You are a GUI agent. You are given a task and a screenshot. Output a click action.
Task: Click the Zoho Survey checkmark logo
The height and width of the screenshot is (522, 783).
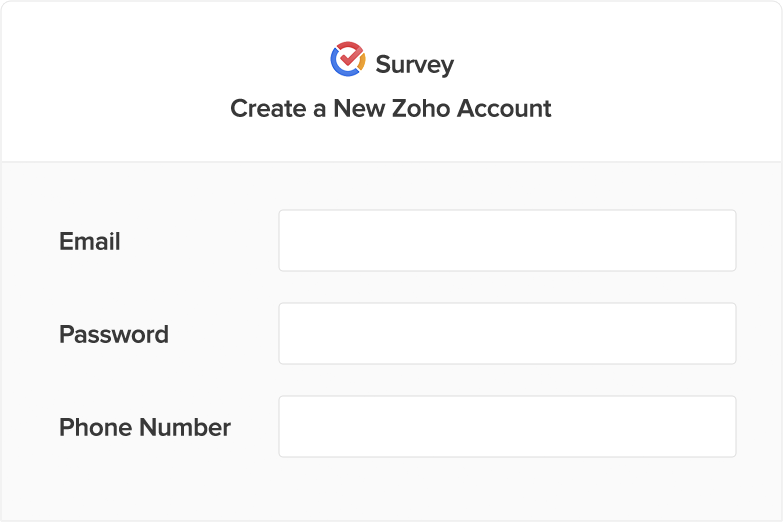coord(347,60)
